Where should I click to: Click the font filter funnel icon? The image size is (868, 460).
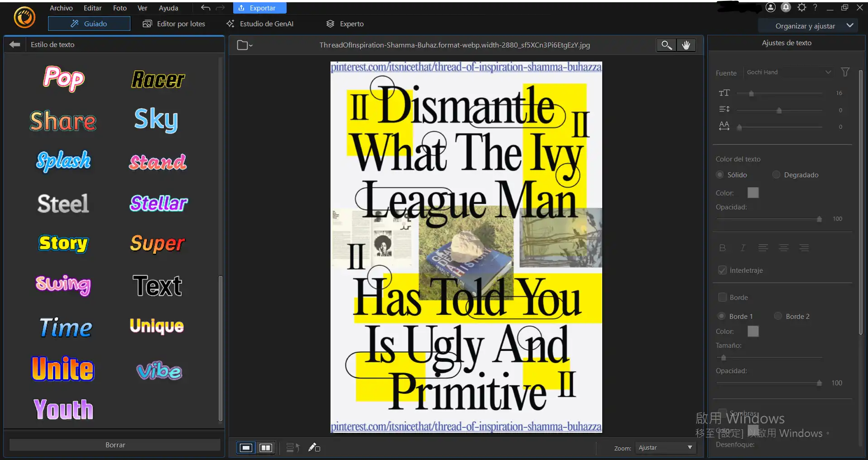[845, 72]
